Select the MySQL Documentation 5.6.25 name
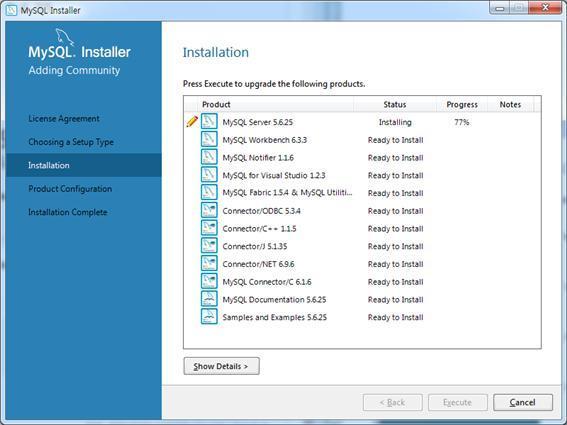 point(274,299)
